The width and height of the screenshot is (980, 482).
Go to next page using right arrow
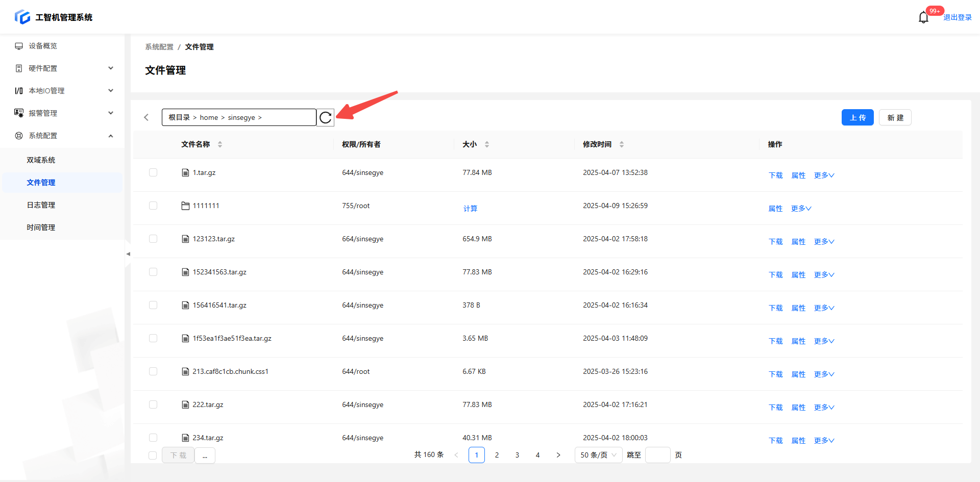tap(558, 455)
